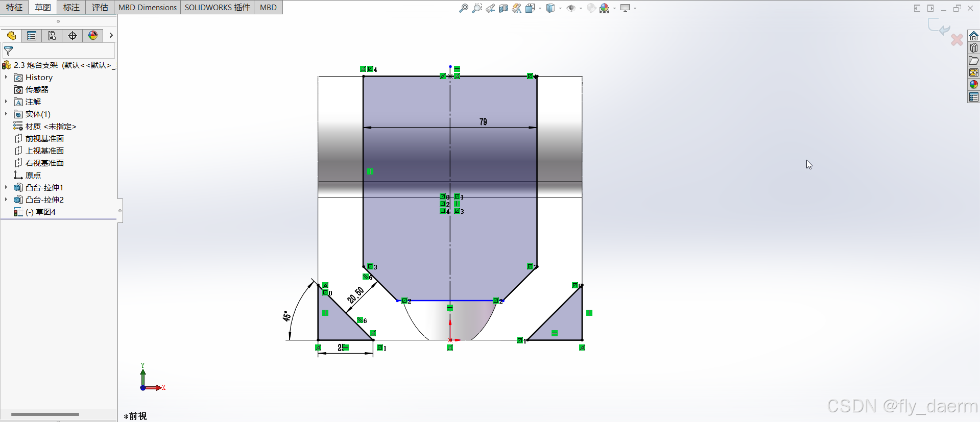The width and height of the screenshot is (980, 422).
Task: Click the tree filter input field
Action: (59, 51)
